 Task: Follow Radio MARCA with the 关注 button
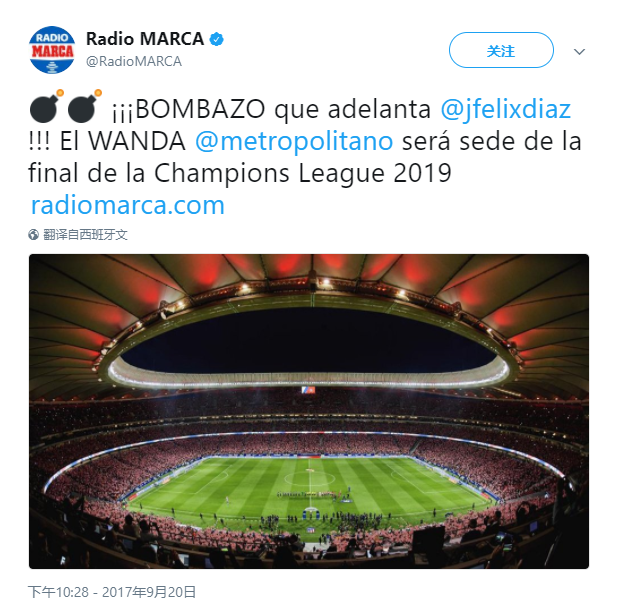501,50
